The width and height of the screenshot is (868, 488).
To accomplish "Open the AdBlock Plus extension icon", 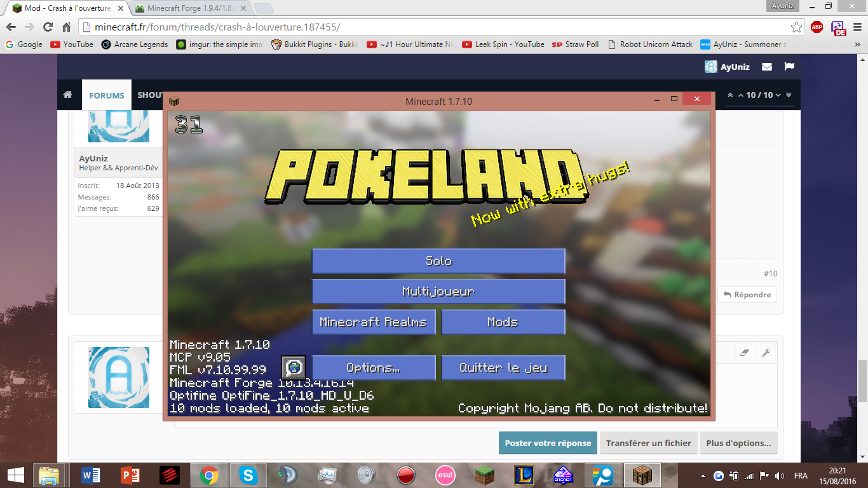I will (817, 27).
